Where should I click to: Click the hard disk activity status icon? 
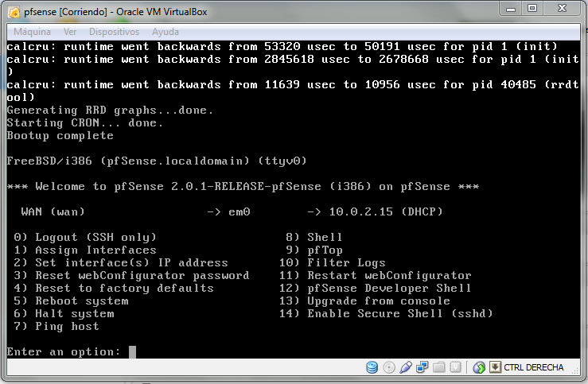(x=372, y=367)
